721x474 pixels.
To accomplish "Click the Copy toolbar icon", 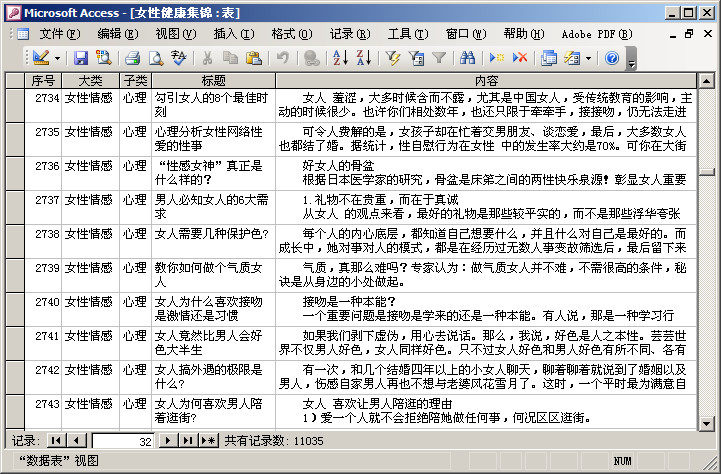I will coord(230,58).
